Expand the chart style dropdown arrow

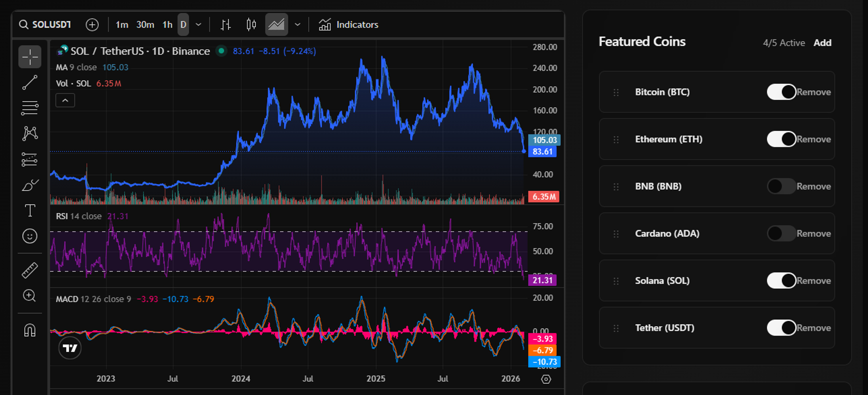pyautogui.click(x=297, y=25)
